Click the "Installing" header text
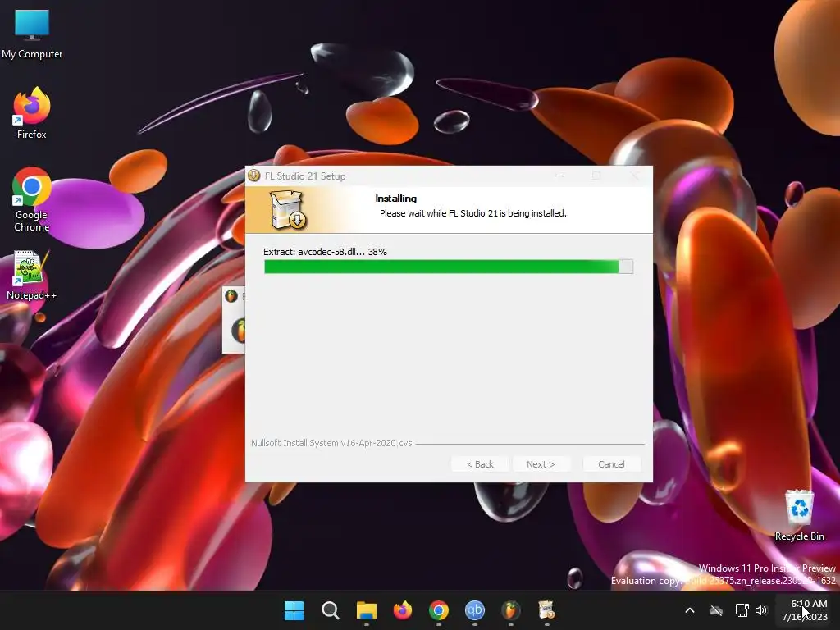 [396, 199]
